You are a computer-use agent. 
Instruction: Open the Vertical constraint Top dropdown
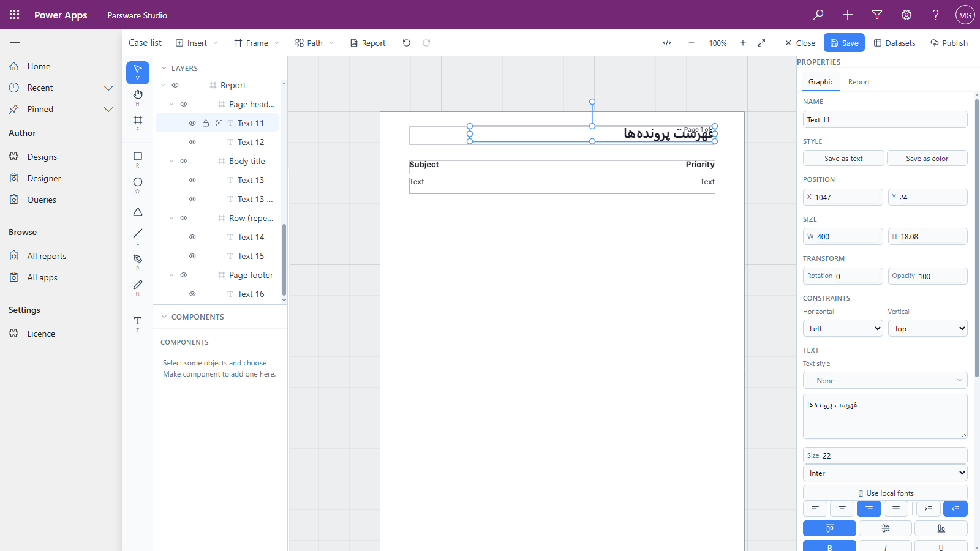coord(927,328)
